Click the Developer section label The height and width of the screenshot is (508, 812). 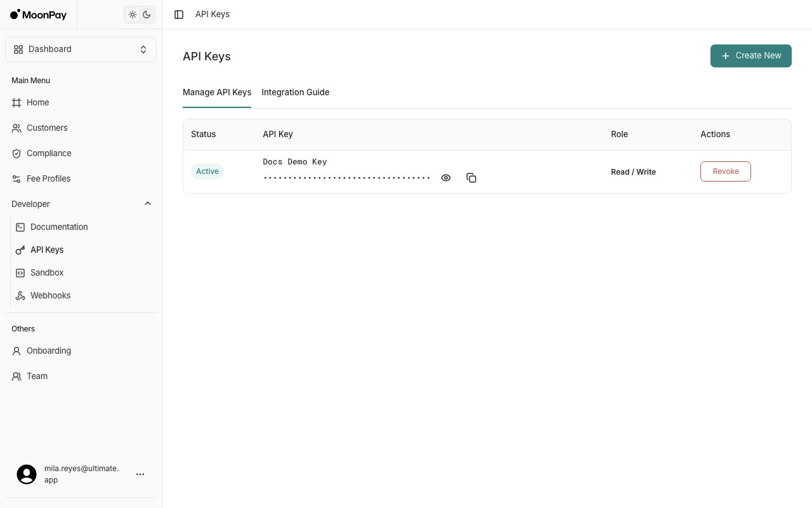coord(30,204)
